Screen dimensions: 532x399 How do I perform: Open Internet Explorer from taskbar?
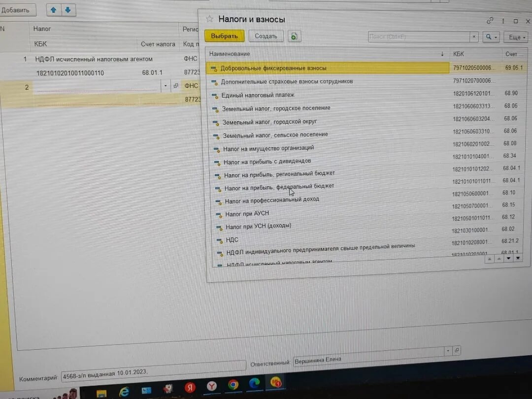point(124,392)
